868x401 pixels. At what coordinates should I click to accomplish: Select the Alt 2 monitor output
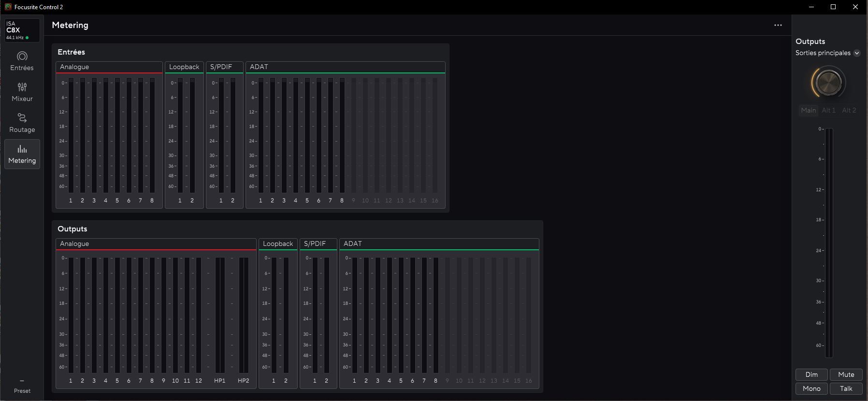[x=849, y=110]
